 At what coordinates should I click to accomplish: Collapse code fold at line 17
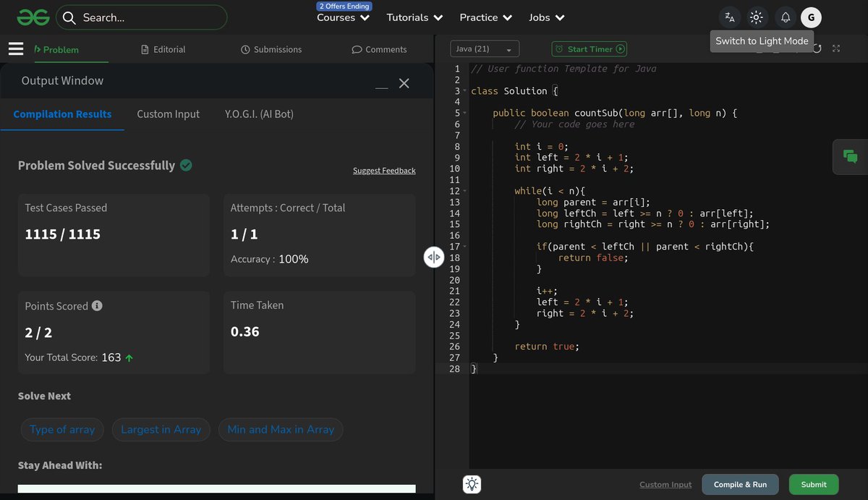click(465, 247)
